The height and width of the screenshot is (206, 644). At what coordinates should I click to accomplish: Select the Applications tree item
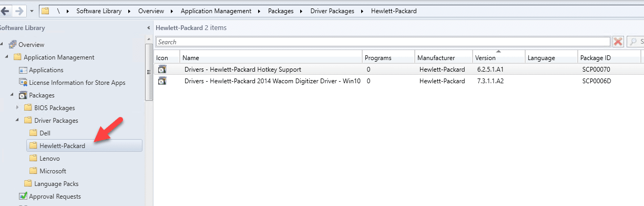46,70
